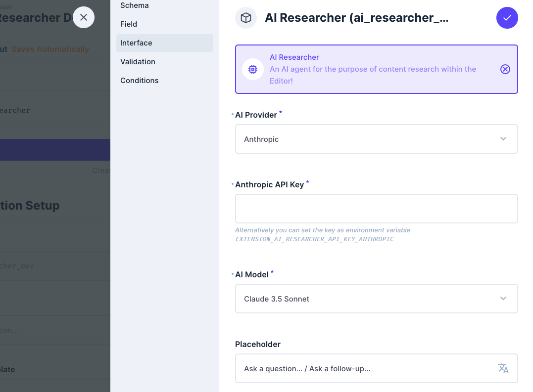Open the Conditions tab
The width and height of the screenshot is (533, 392).
(x=140, y=81)
